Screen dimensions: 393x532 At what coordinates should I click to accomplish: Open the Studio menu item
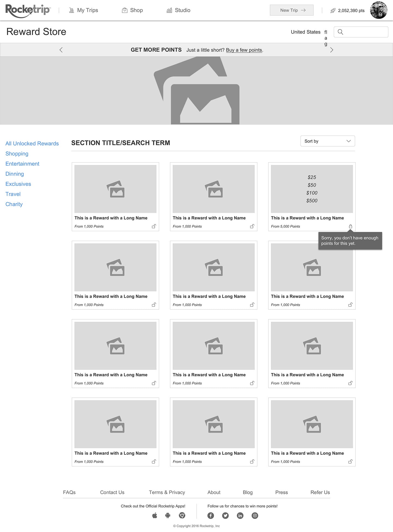click(x=178, y=10)
